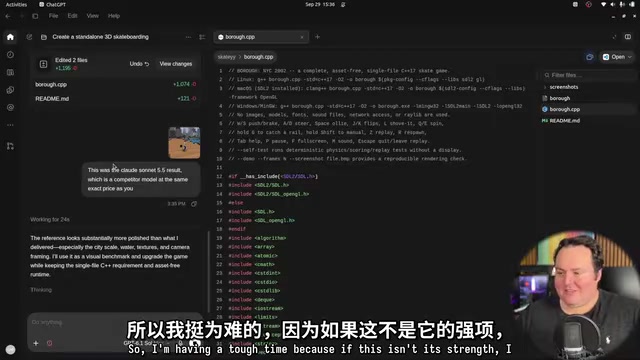This screenshot has width=640, height=360.
Task: Click the Working for 24s status text
Action: pyautogui.click(x=50, y=220)
